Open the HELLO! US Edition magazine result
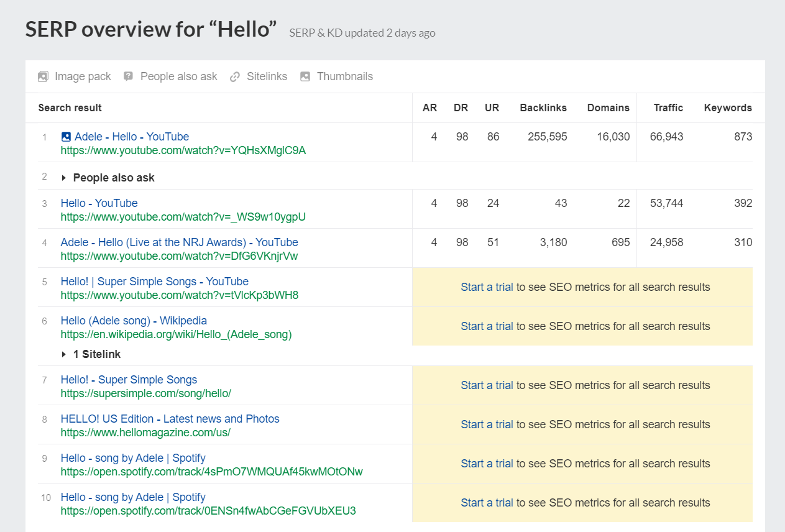Screen dimensions: 785x532 coord(169,418)
